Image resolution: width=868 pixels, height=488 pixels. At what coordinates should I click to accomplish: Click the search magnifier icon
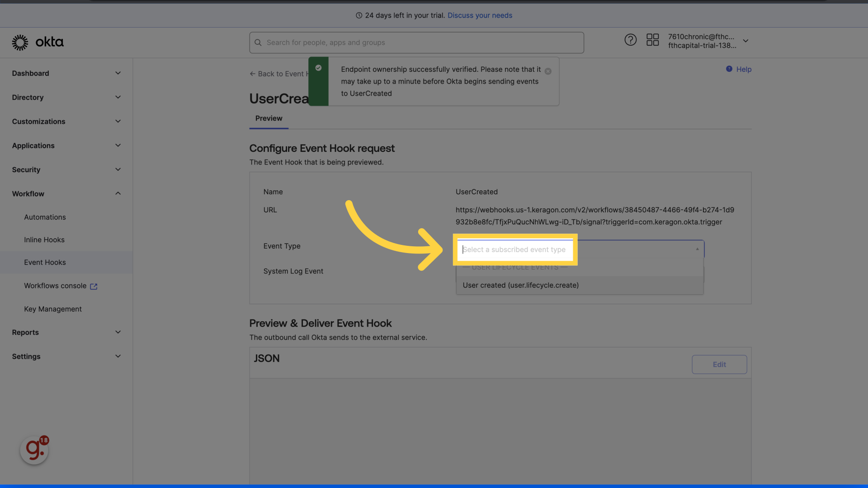point(258,42)
